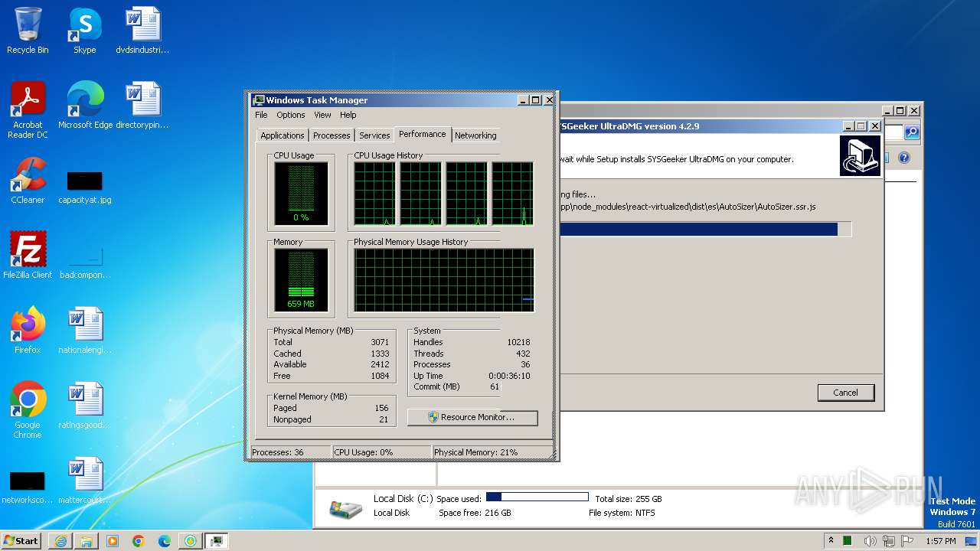Launch Microsoft Edge desktop shortcut

coord(85,106)
